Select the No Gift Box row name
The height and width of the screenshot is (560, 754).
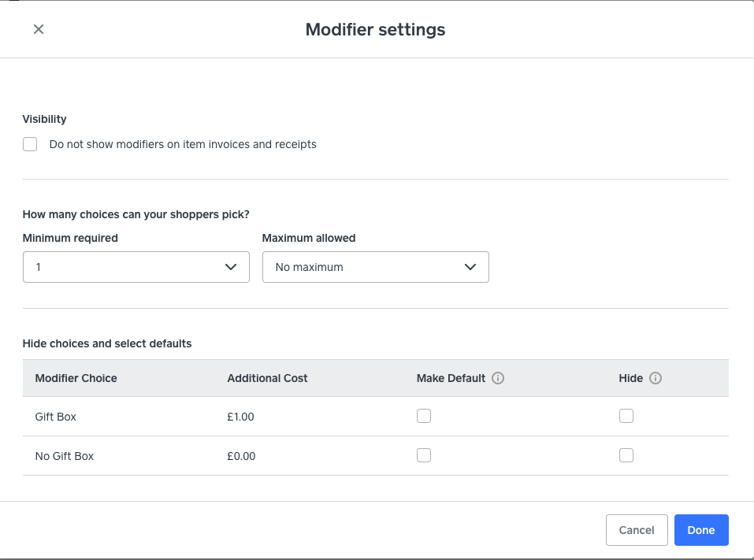[x=65, y=456]
